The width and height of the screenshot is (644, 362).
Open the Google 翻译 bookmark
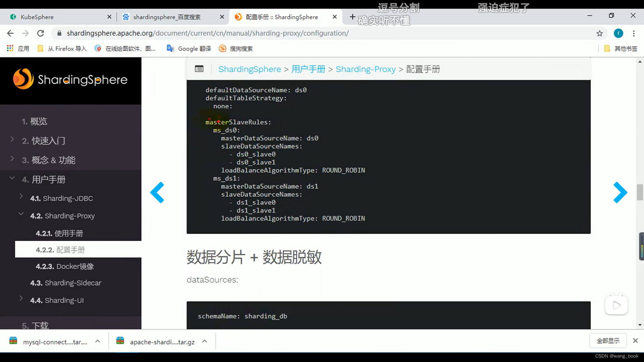189,49
